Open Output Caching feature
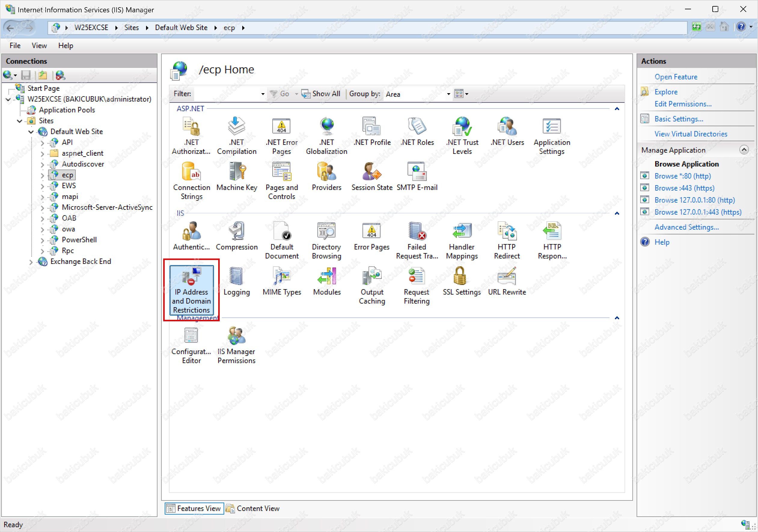Screen dimensions: 758x532 tap(372, 286)
